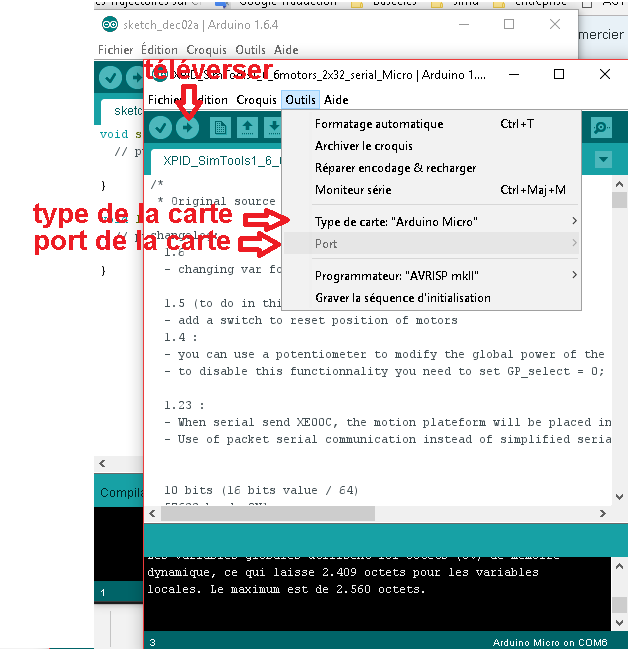Click console text 'Le maximum est de 2.560 octets'
Screen dimensions: 628x649
(x=318, y=589)
